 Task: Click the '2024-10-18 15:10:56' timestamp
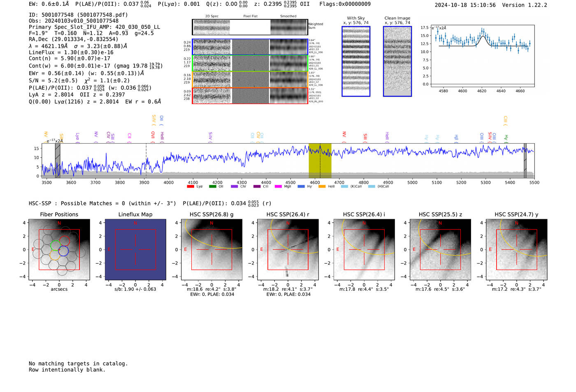[465, 5]
